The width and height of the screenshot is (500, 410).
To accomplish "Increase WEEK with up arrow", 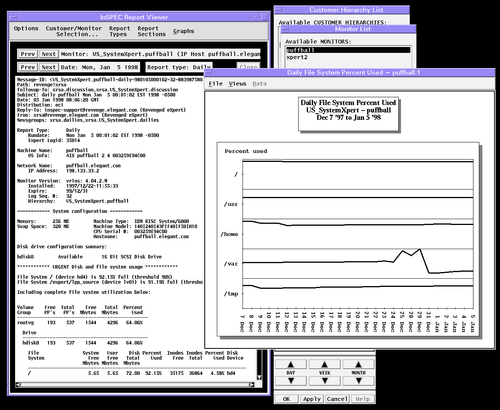I will click(325, 364).
